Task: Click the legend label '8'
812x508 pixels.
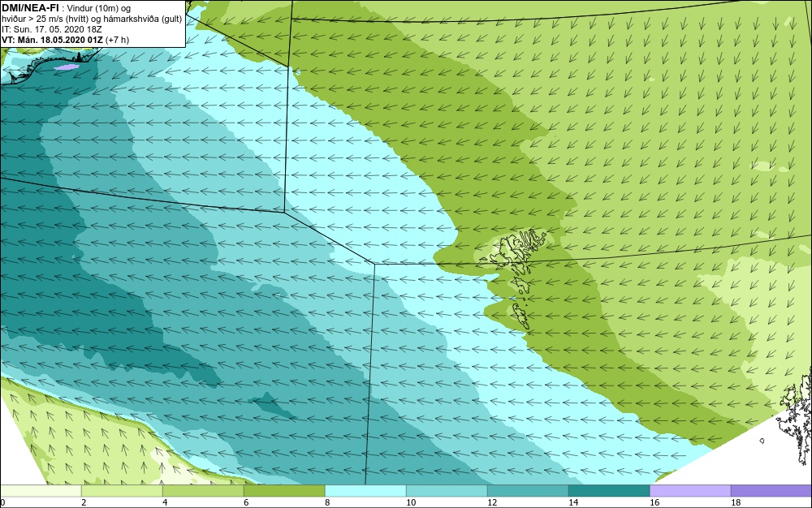Action: [x=326, y=502]
